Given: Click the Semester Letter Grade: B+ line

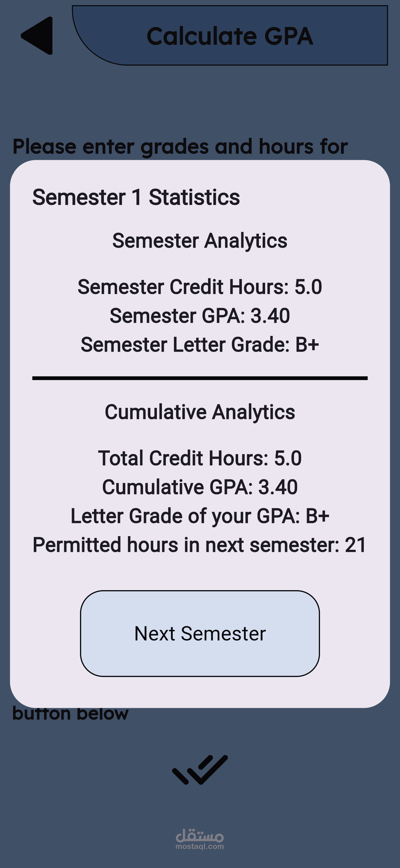Looking at the screenshot, I should coord(200,345).
